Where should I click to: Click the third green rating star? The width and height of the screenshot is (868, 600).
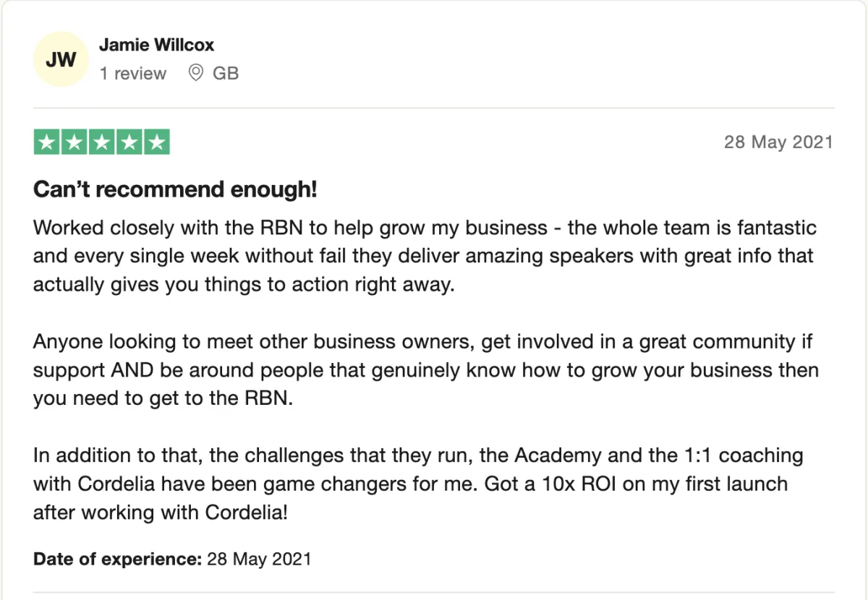pos(101,142)
